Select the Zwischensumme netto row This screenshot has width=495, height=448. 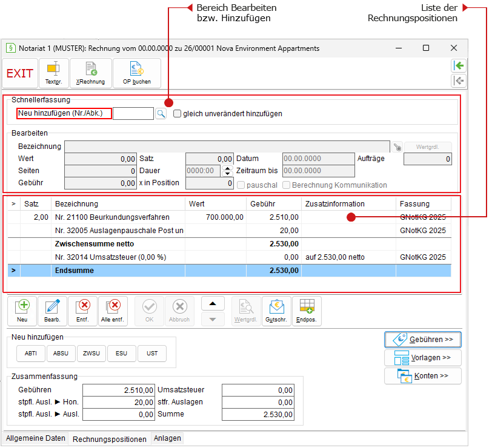point(230,244)
